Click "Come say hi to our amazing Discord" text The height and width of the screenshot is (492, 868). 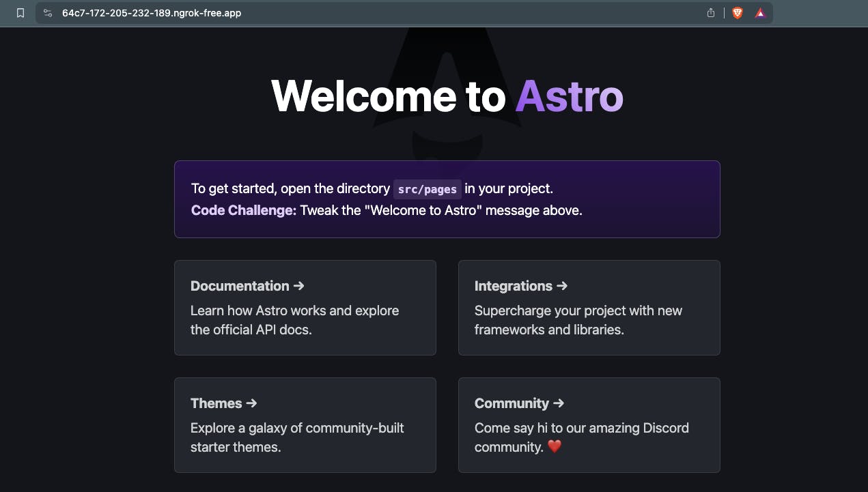tap(582, 429)
